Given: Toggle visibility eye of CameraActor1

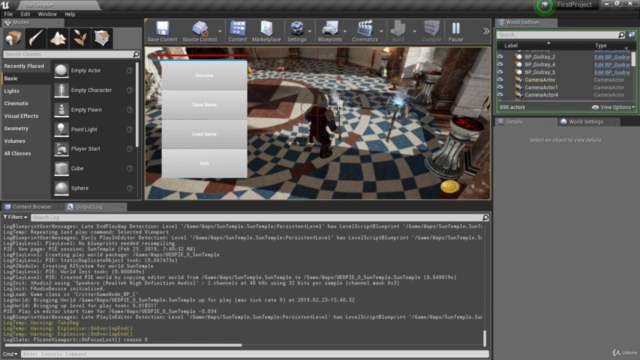Looking at the screenshot, I should pos(500,87).
